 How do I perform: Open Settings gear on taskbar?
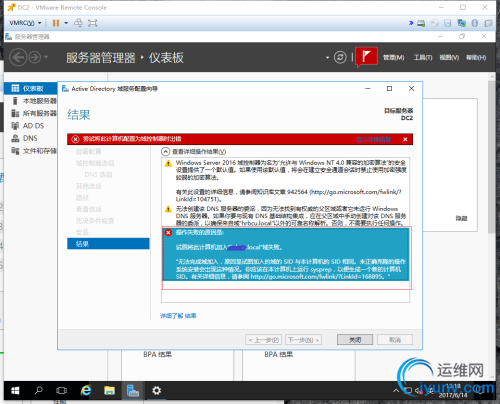[x=157, y=390]
